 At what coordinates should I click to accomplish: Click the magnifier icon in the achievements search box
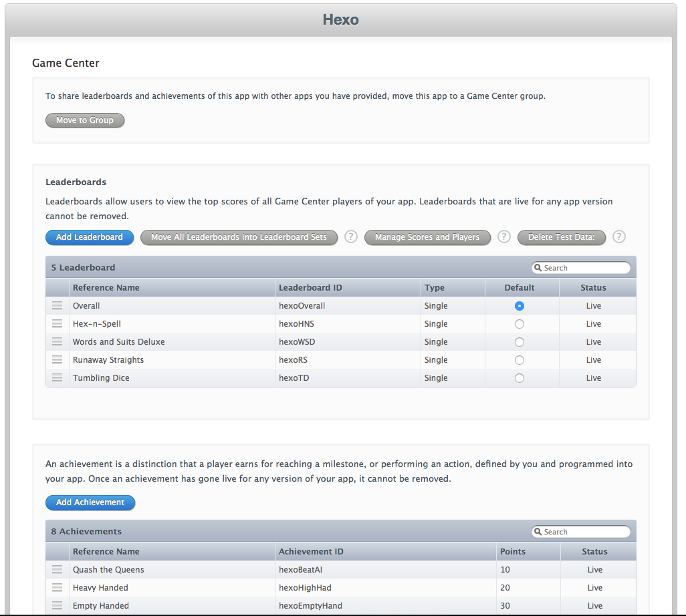point(538,531)
